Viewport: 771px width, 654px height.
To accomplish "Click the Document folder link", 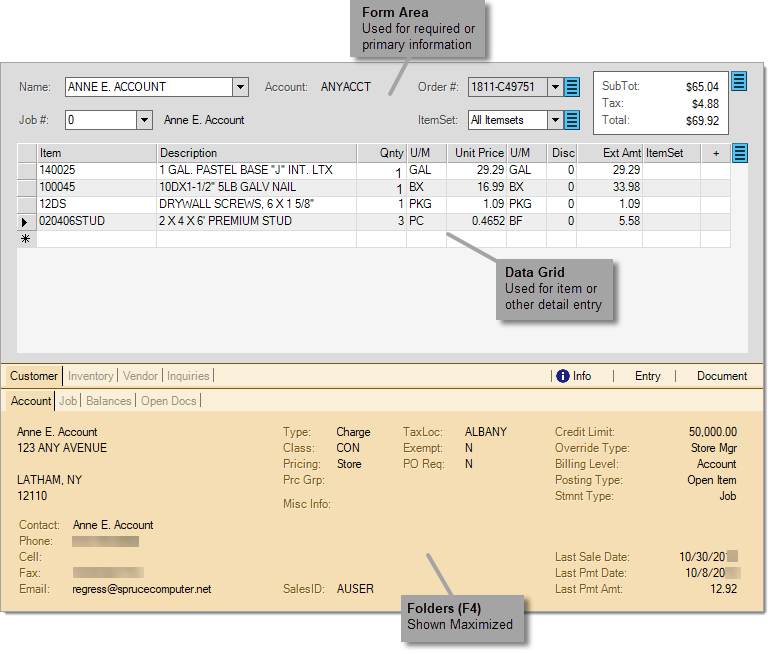I will [722, 376].
